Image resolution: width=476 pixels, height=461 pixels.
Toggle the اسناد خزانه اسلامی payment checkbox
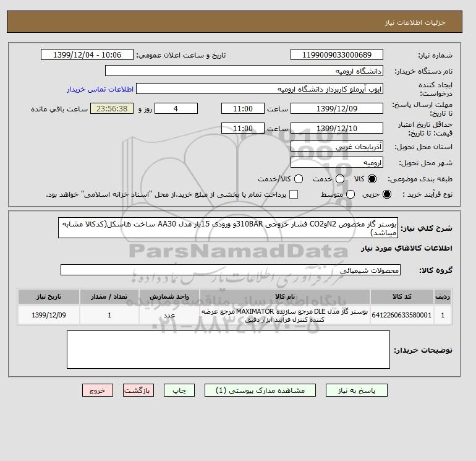point(294,194)
